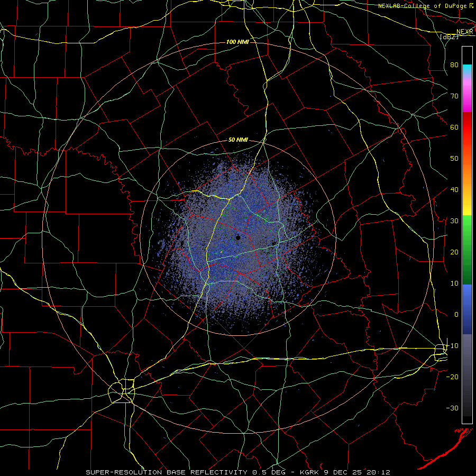Click the '60' value on dBZ scale
The height and width of the screenshot is (476, 476).
[454, 127]
